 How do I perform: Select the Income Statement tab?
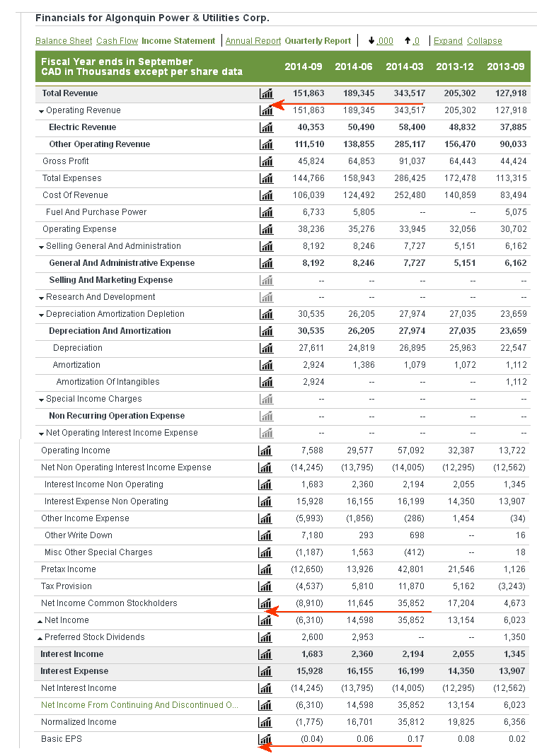(178, 41)
